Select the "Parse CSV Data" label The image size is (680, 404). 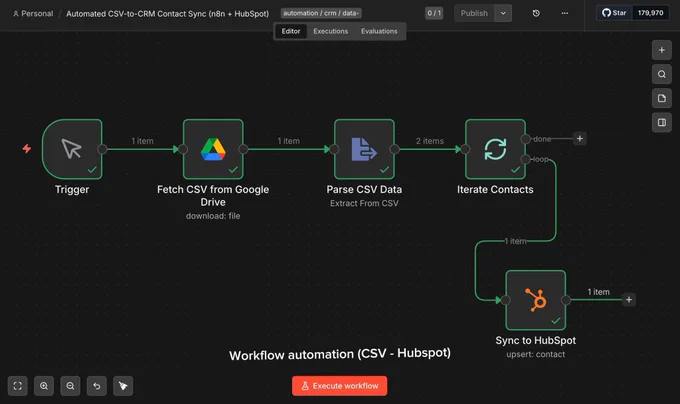pyautogui.click(x=364, y=189)
